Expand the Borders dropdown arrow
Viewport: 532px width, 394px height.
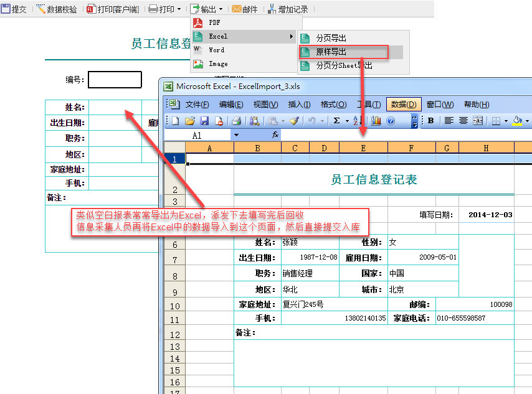[506, 121]
